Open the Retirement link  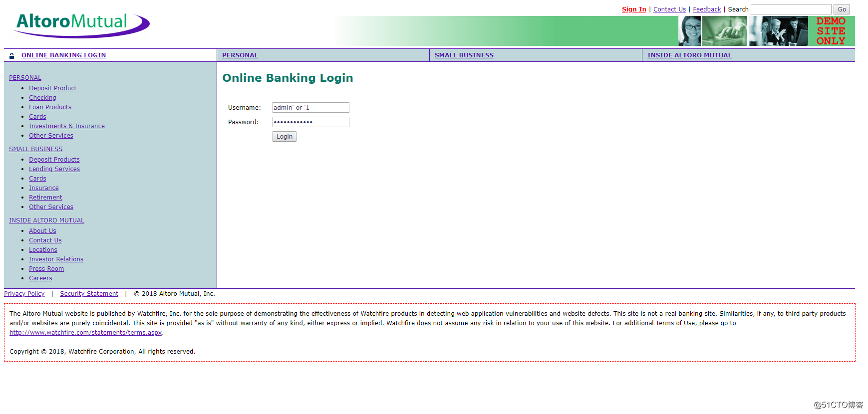click(45, 198)
